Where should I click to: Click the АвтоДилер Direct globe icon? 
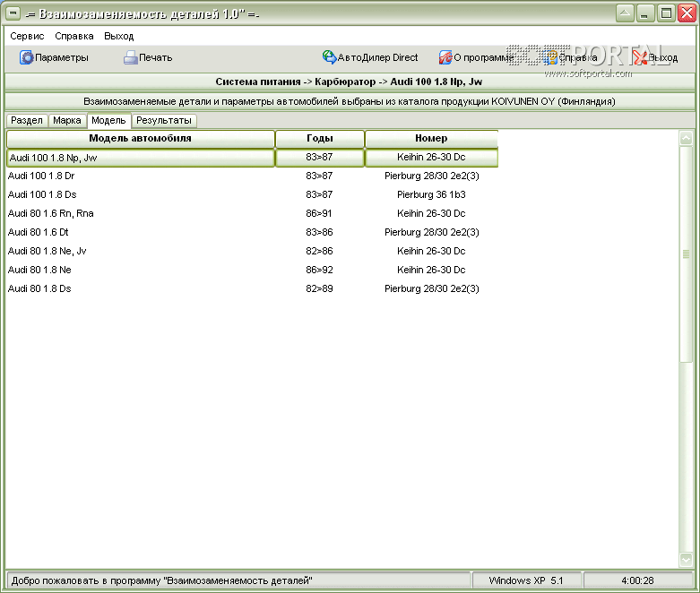(x=329, y=57)
